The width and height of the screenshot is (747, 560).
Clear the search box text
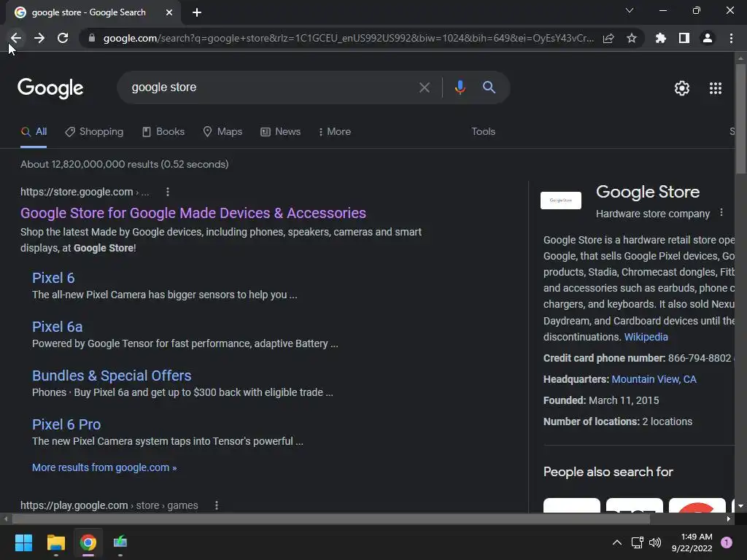(424, 87)
